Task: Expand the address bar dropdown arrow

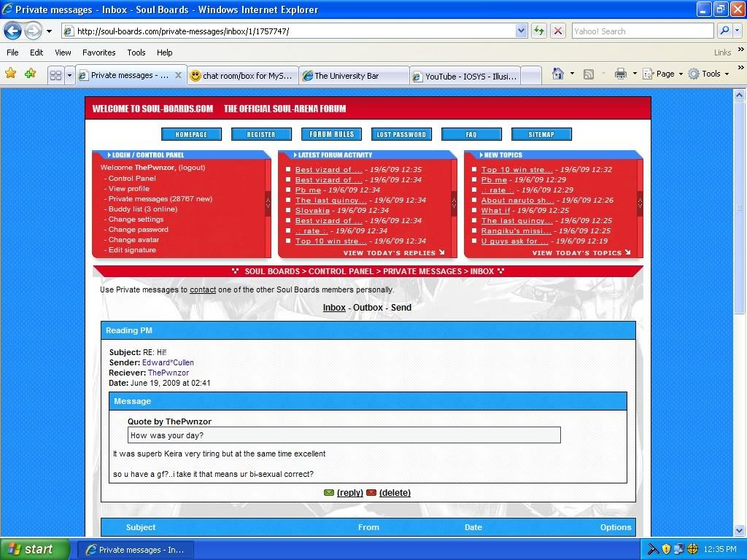Action: coord(521,31)
